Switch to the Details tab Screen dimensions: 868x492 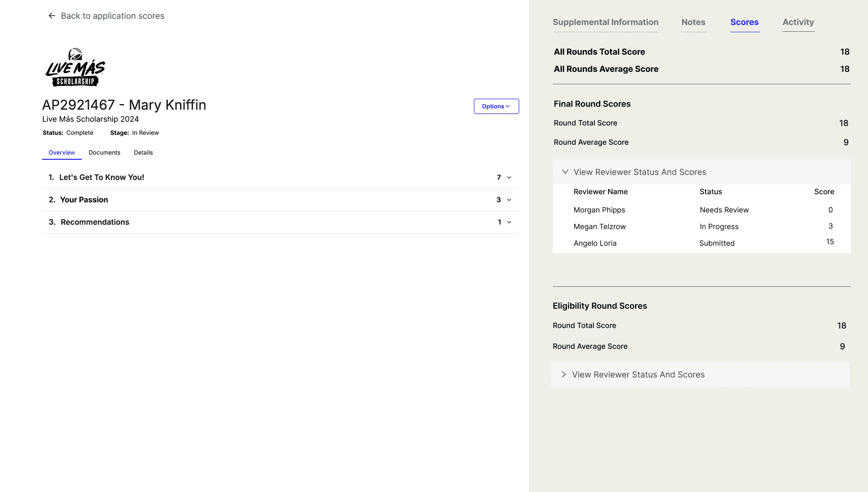pos(143,153)
